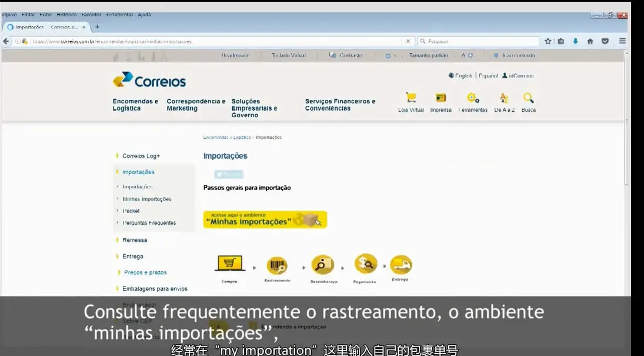Open Minhas Importações sidebar sub-link
The image size is (644, 356).
click(x=146, y=199)
